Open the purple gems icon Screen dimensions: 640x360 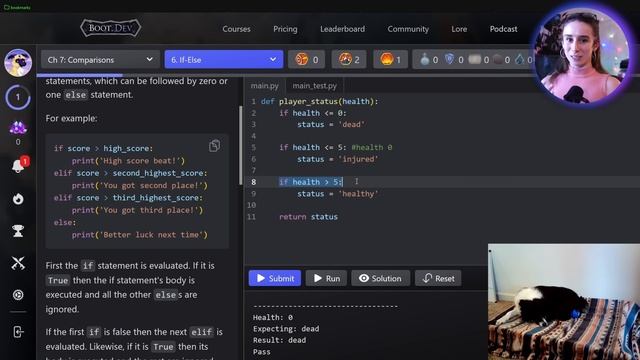click(x=18, y=128)
